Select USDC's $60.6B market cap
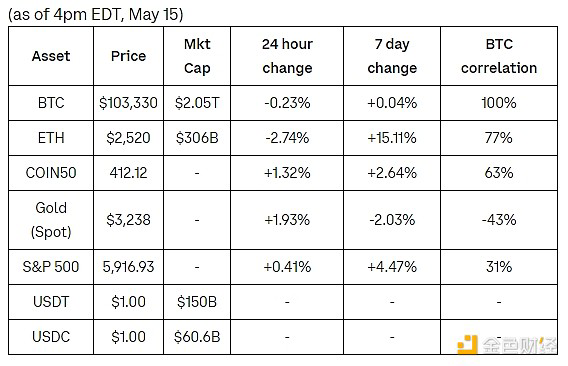 pos(197,337)
